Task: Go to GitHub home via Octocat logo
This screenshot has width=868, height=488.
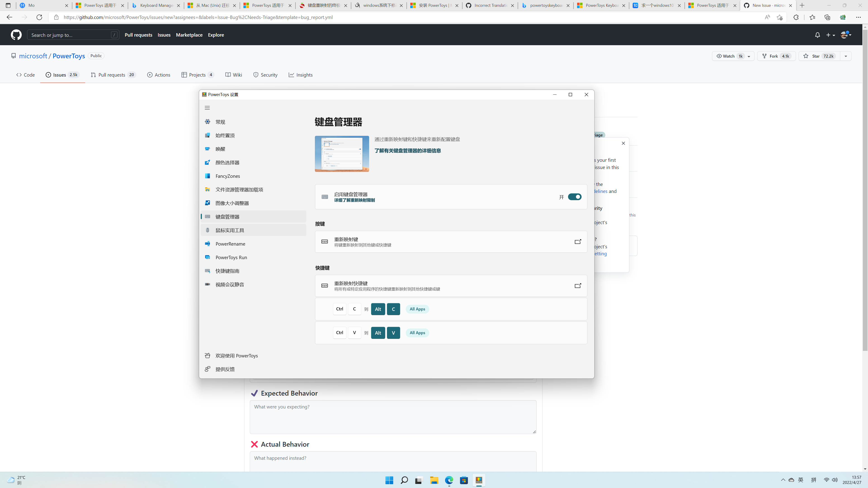Action: pos(16,35)
